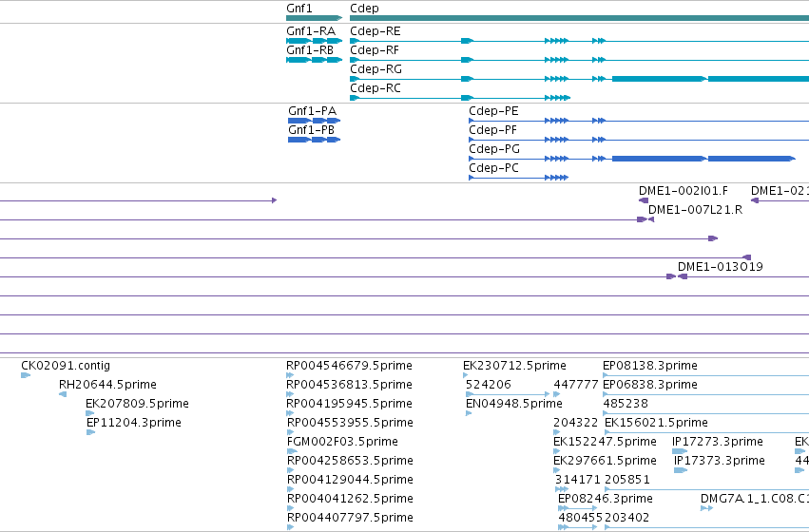Select the Cdep-PE CDS label

click(493, 111)
